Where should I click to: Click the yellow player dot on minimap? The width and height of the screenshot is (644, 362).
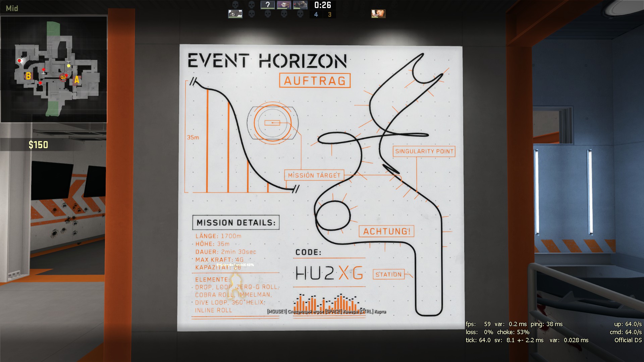tap(69, 66)
